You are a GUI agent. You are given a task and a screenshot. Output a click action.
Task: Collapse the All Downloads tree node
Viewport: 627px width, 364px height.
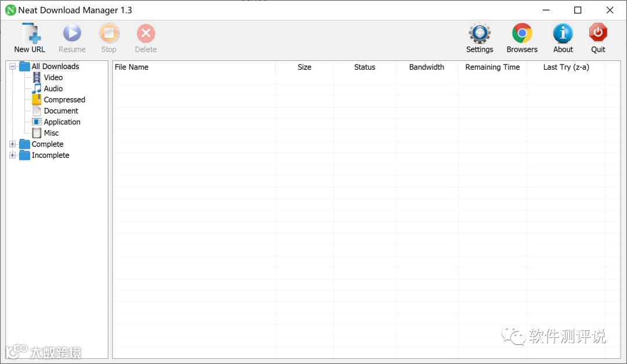pos(12,66)
